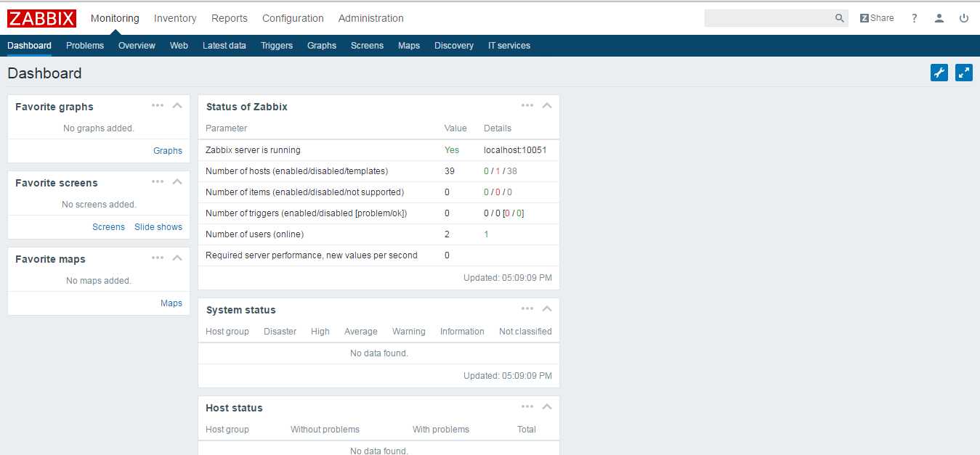Click 'Number of users (online)' text
Viewport: 980px width, 455px height.
coord(254,234)
